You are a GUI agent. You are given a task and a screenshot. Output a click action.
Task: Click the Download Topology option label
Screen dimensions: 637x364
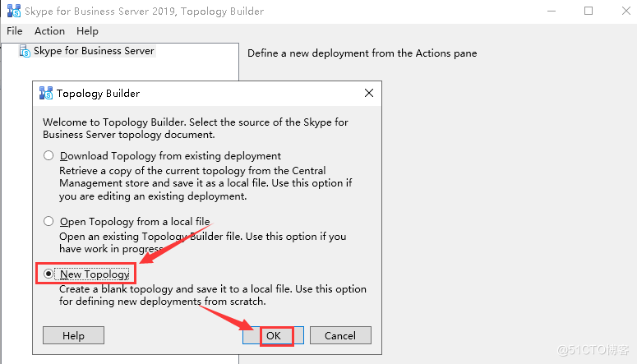point(170,156)
